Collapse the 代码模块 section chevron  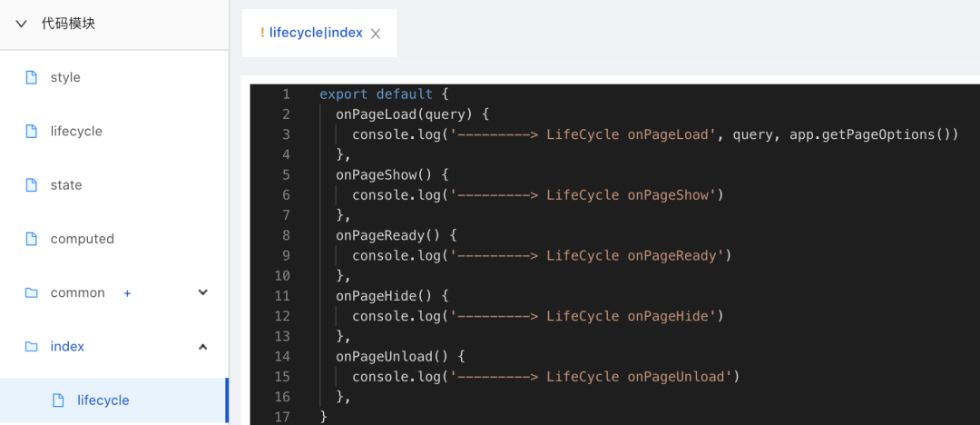21,24
